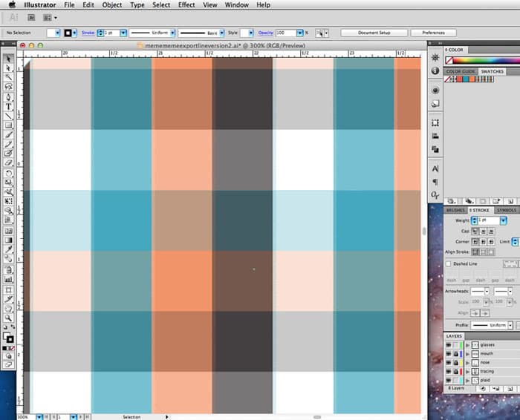Select the Blend tool
The image size is (520, 420).
coord(8,259)
